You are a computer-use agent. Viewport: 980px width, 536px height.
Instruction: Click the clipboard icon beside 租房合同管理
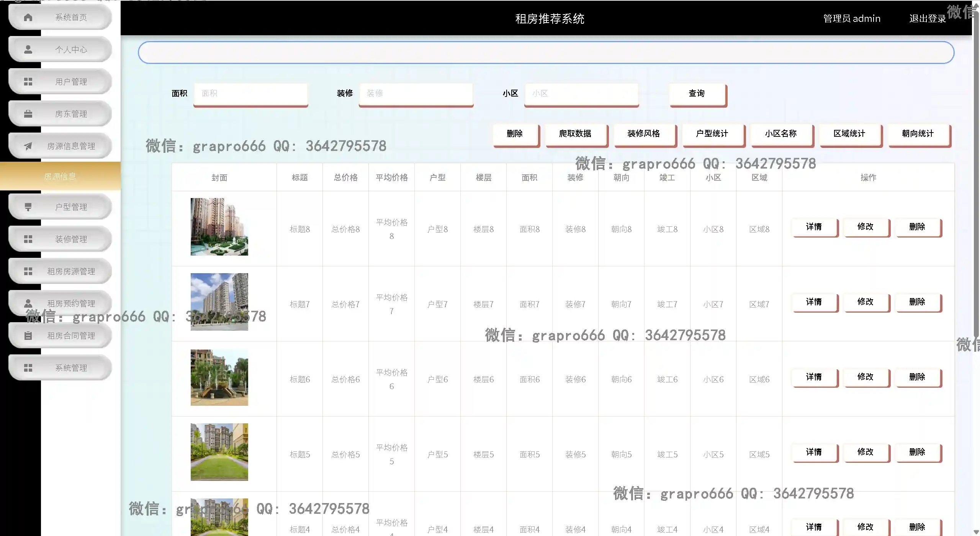(x=28, y=336)
